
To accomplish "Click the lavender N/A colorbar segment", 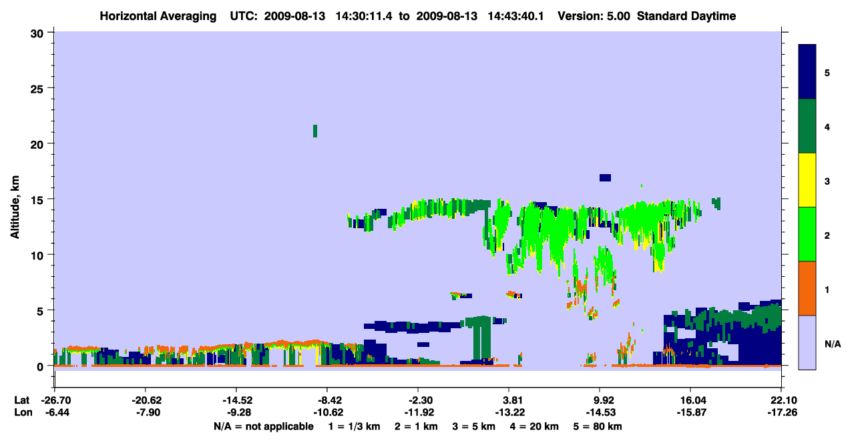I will [807, 342].
